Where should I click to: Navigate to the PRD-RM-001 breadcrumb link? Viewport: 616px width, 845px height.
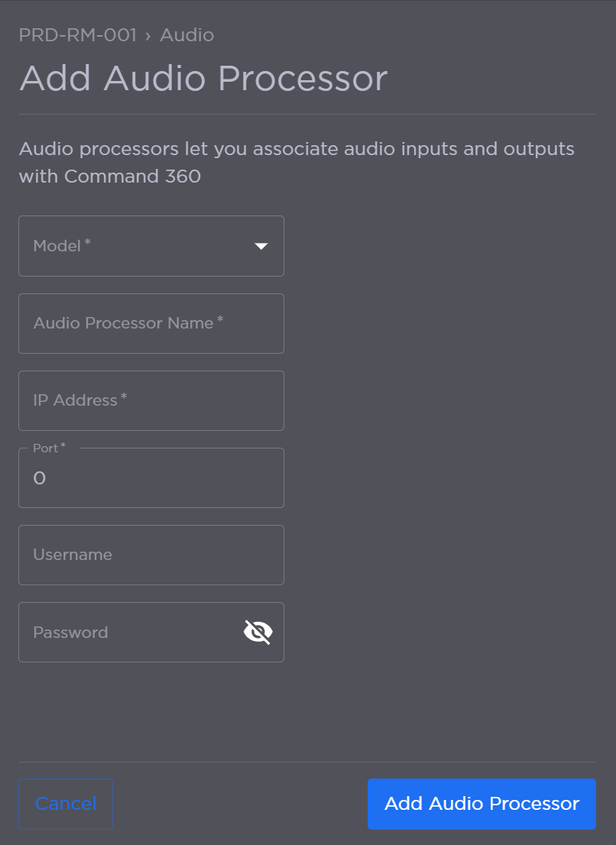tap(77, 35)
